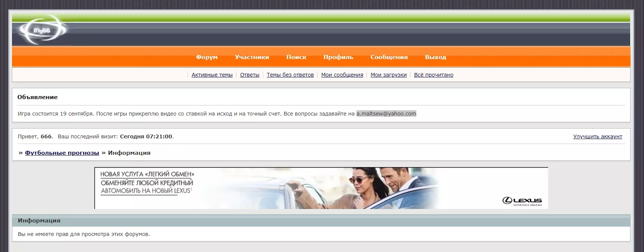644x252 pixels.
Task: Open the Участники menu item
Action: pyautogui.click(x=252, y=57)
